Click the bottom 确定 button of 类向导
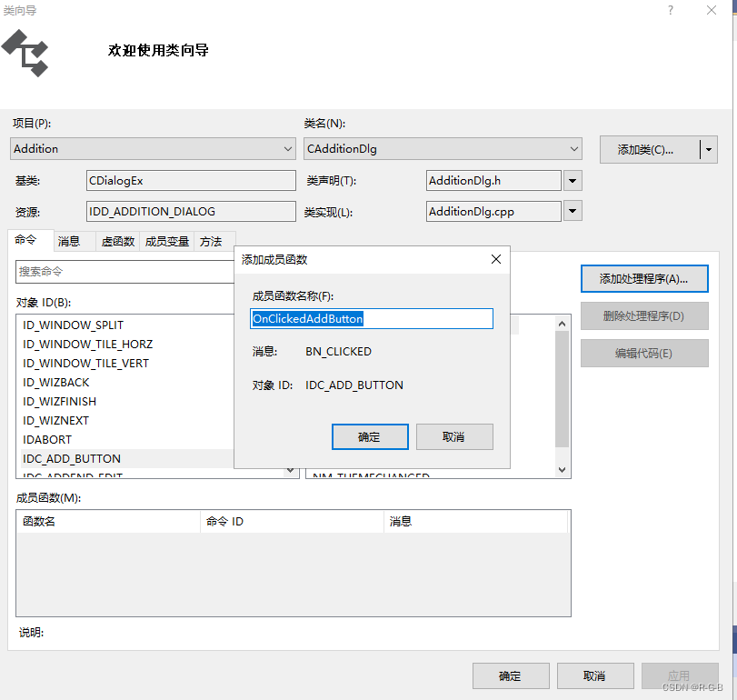Image resolution: width=737 pixels, height=700 pixels. 511,676
